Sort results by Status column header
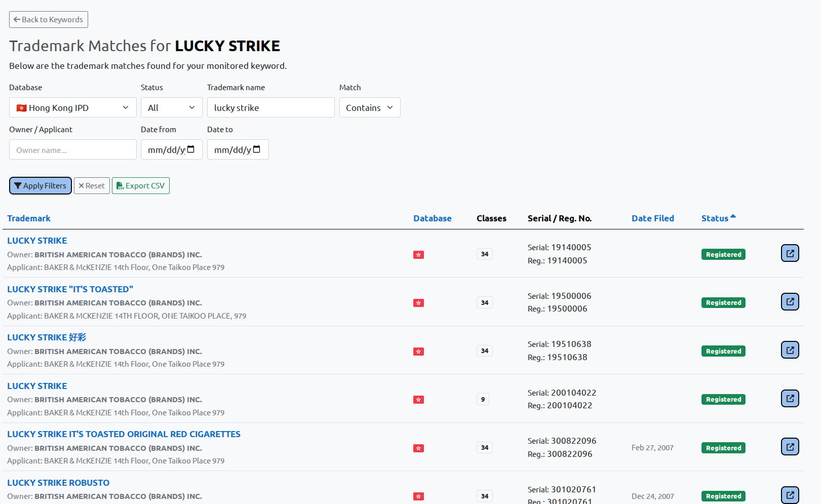This screenshot has width=821, height=504. 715,218
